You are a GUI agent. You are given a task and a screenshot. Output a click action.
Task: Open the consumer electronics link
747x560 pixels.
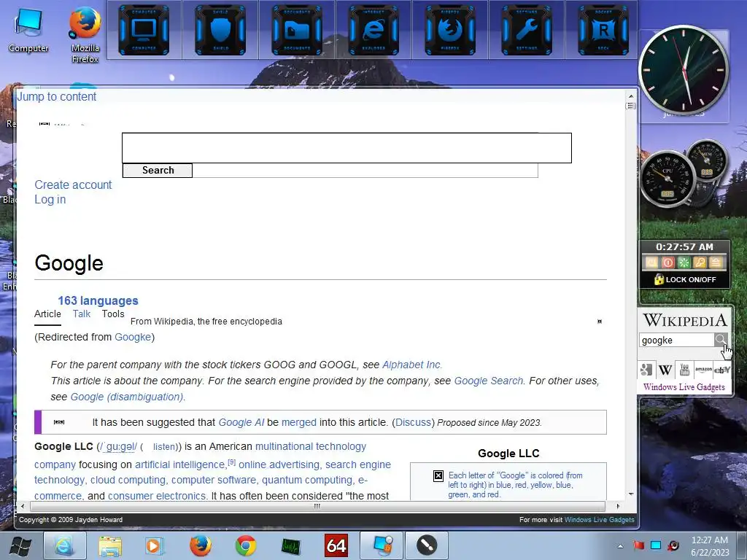click(157, 496)
